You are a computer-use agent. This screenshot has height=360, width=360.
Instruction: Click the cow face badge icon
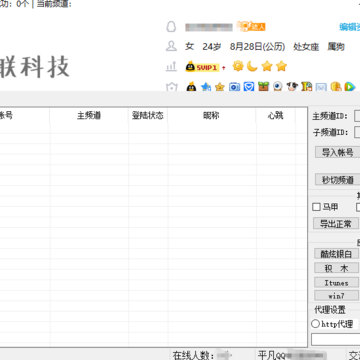[292, 87]
